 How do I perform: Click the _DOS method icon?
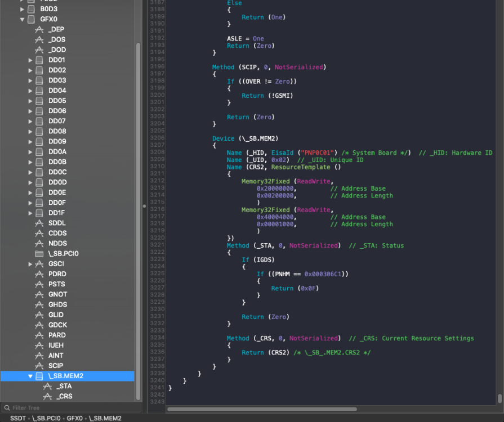tap(39, 40)
